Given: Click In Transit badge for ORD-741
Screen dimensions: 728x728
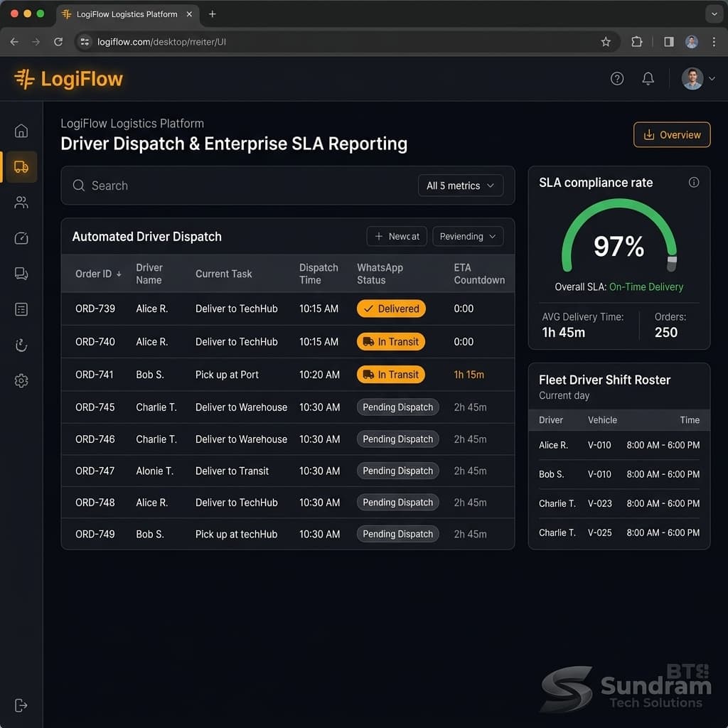Looking at the screenshot, I should (391, 375).
